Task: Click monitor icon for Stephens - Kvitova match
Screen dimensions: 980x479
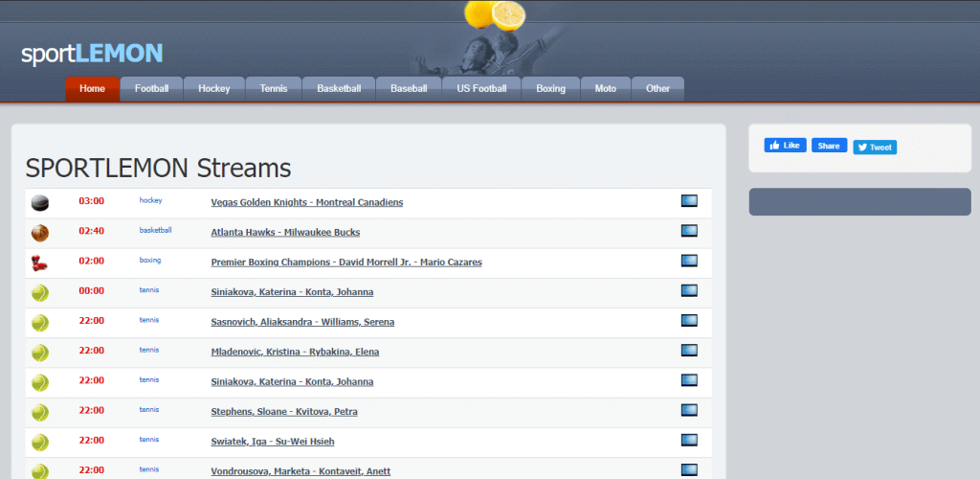Action: (689, 410)
